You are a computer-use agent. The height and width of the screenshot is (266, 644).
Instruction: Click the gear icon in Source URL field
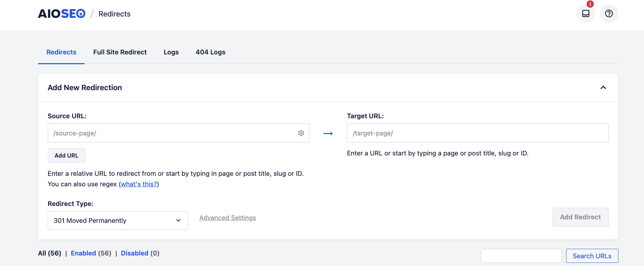click(x=301, y=133)
